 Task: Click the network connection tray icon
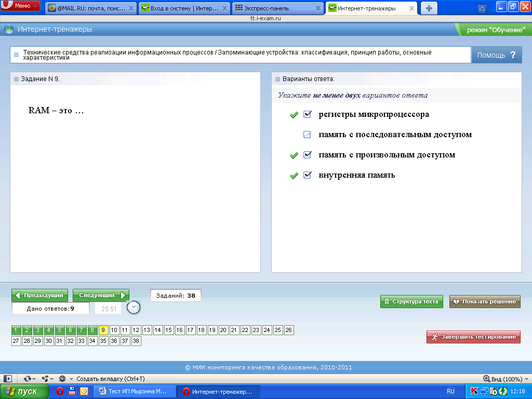pos(484,391)
